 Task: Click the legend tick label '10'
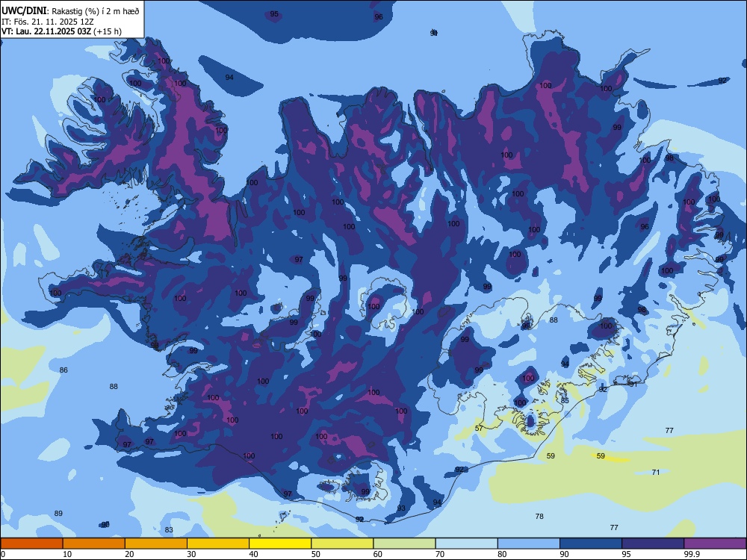pos(67,554)
